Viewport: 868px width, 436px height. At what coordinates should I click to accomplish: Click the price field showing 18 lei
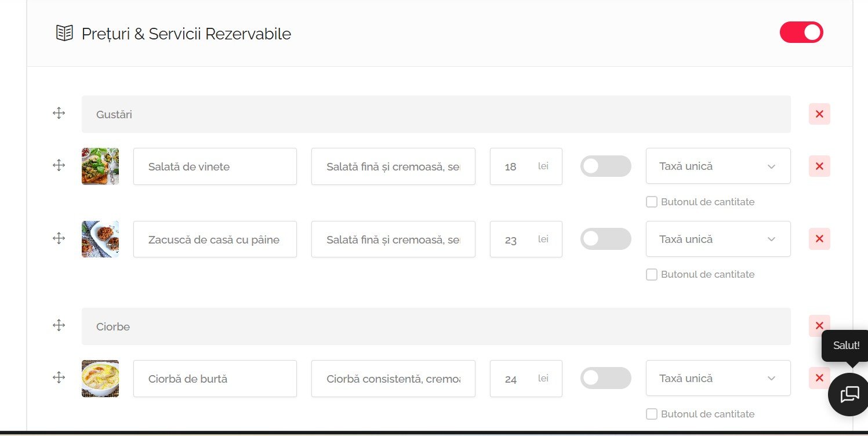[525, 166]
